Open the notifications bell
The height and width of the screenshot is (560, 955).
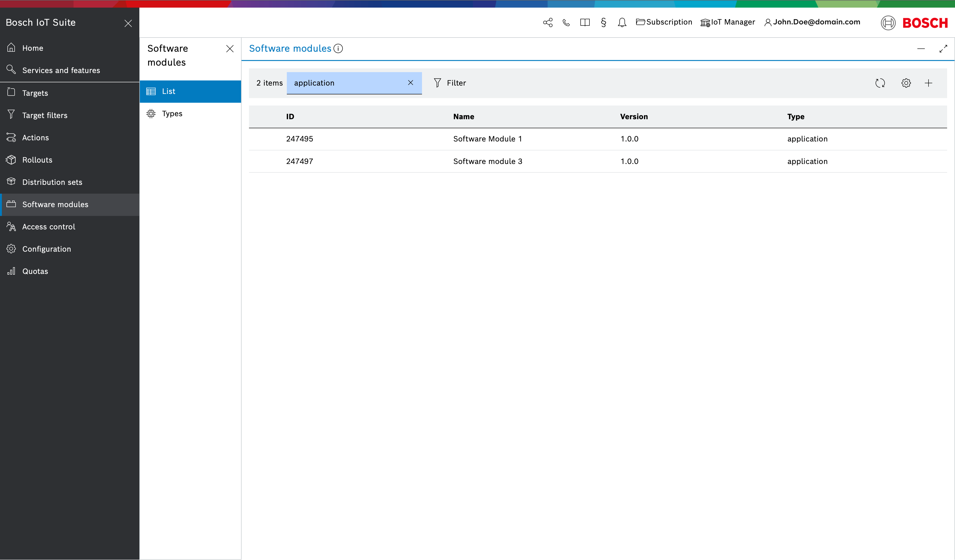[x=622, y=23]
